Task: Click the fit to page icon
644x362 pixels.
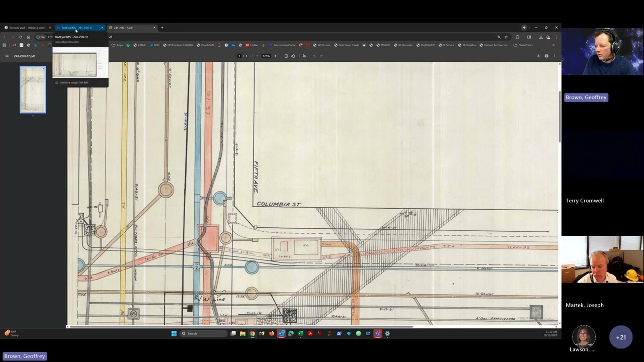Action: click(x=286, y=56)
